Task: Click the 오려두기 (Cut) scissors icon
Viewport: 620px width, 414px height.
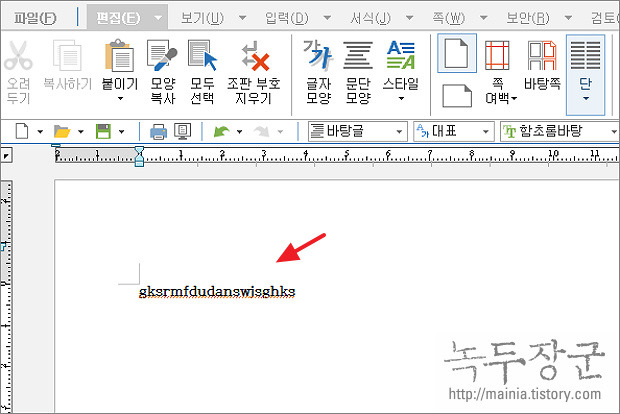Action: pyautogui.click(x=18, y=56)
